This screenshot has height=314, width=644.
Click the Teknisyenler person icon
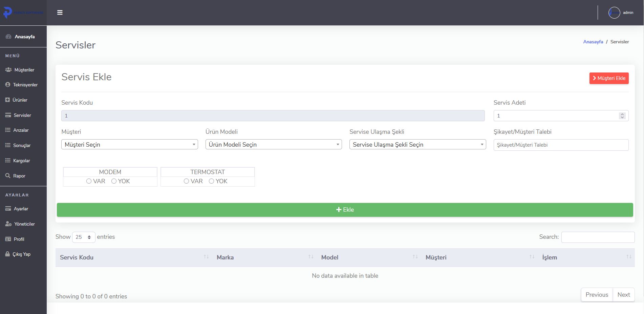pos(8,85)
